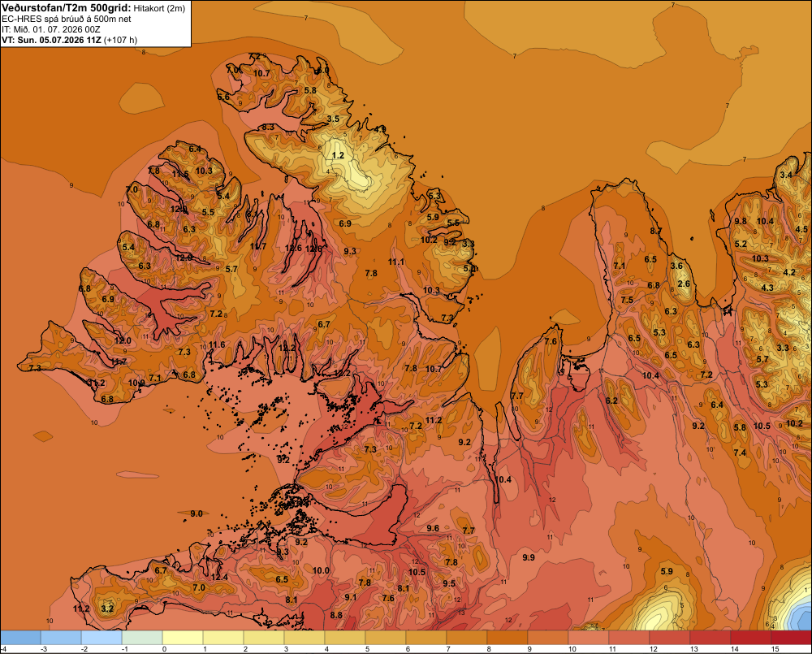The image size is (812, 654).
Task: Click the 9.8 temperature label
Action: [x=741, y=221]
